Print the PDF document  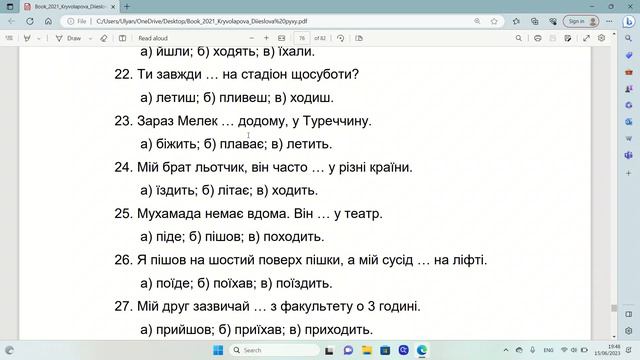[538, 38]
